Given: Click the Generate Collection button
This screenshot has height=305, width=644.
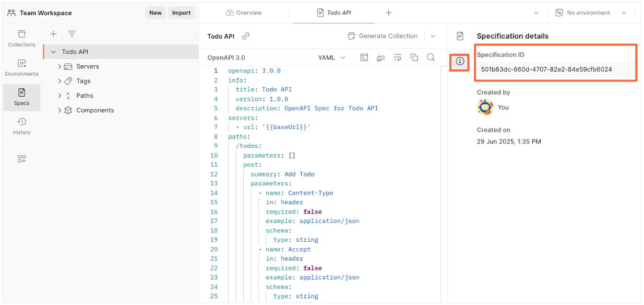Looking at the screenshot, I should pyautogui.click(x=383, y=36).
